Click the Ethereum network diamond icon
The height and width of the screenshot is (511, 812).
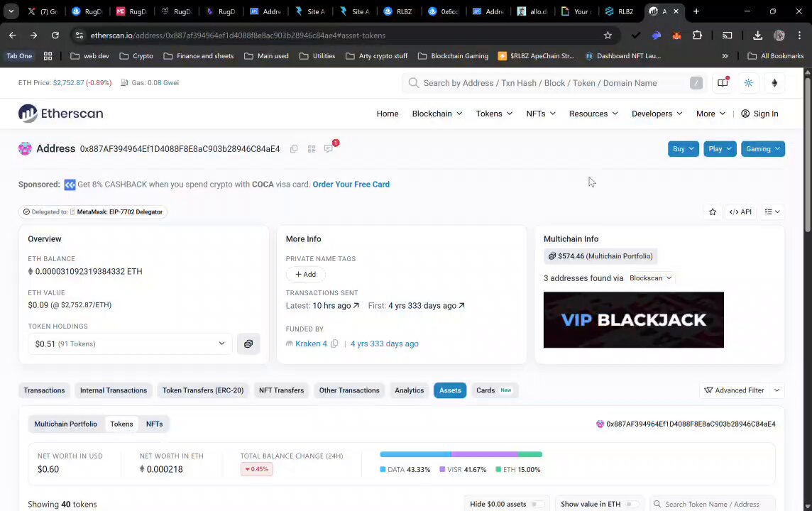pyautogui.click(x=774, y=83)
